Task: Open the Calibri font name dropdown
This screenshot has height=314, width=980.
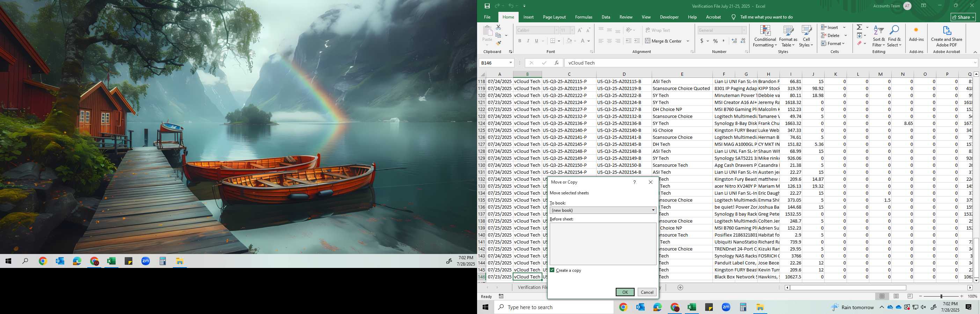Action: (556, 30)
